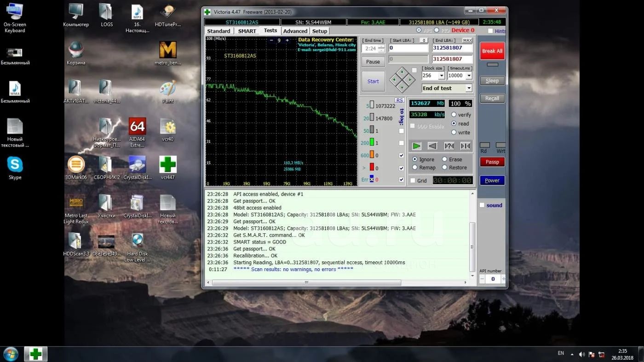The height and width of the screenshot is (362, 644).
Task: Select the PIO access radio button
Action: click(x=436, y=30)
